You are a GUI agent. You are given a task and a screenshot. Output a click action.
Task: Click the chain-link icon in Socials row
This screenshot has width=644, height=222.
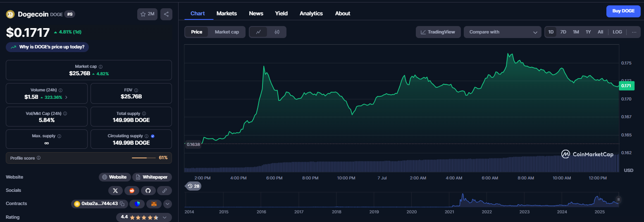tap(165, 191)
